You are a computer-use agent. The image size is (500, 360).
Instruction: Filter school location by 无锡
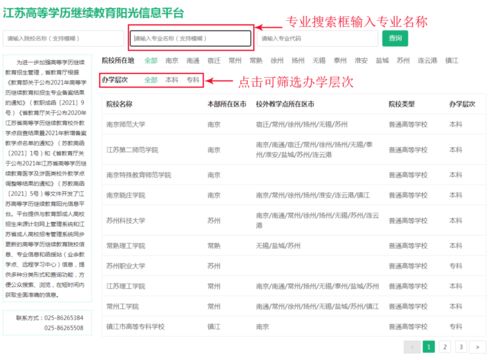[319, 60]
